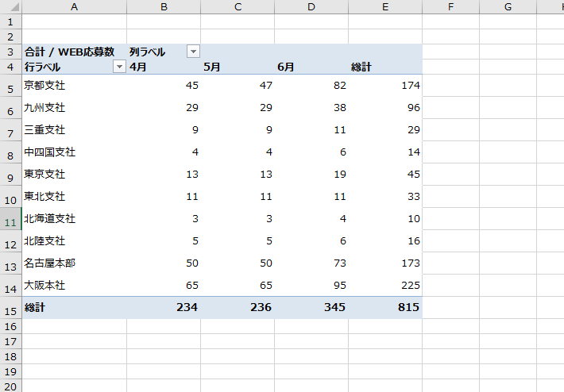The image size is (564, 392).
Task: Click 名古屋本部 June value 73
Action: coord(311,263)
